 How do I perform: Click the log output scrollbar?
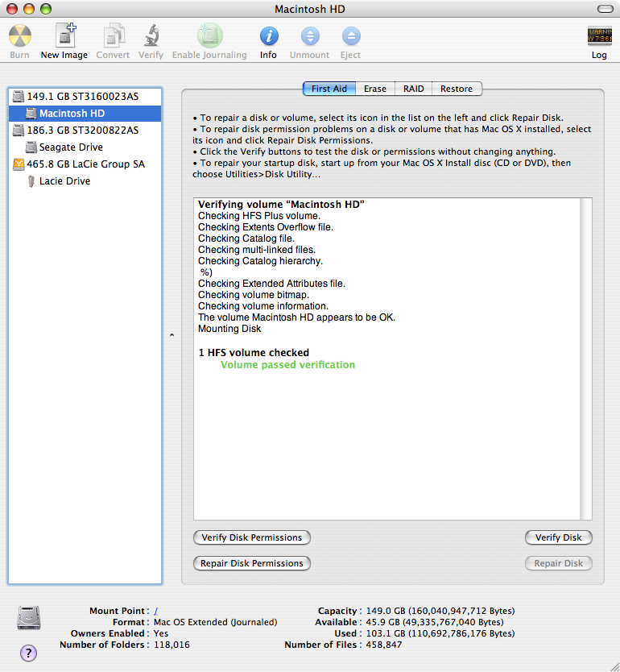coord(585,359)
